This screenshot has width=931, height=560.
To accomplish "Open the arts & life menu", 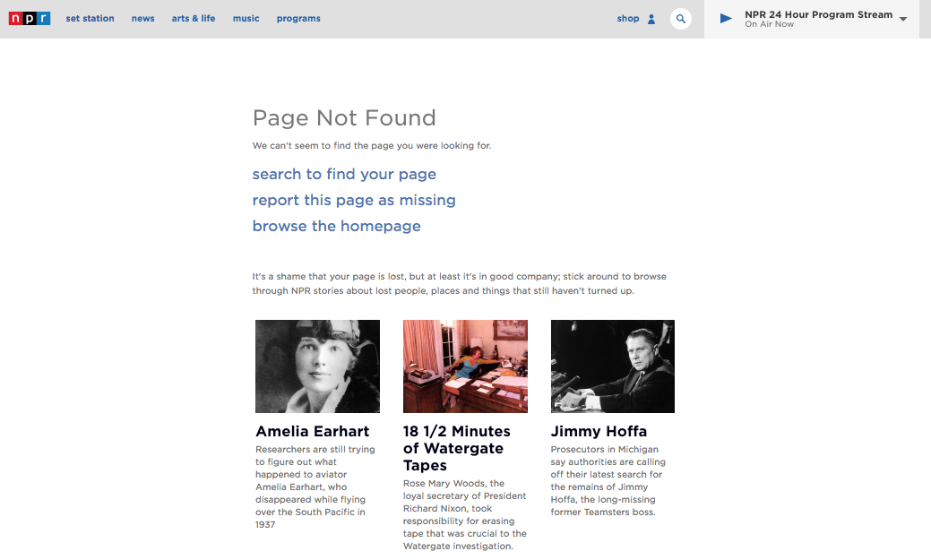I will click(194, 19).
